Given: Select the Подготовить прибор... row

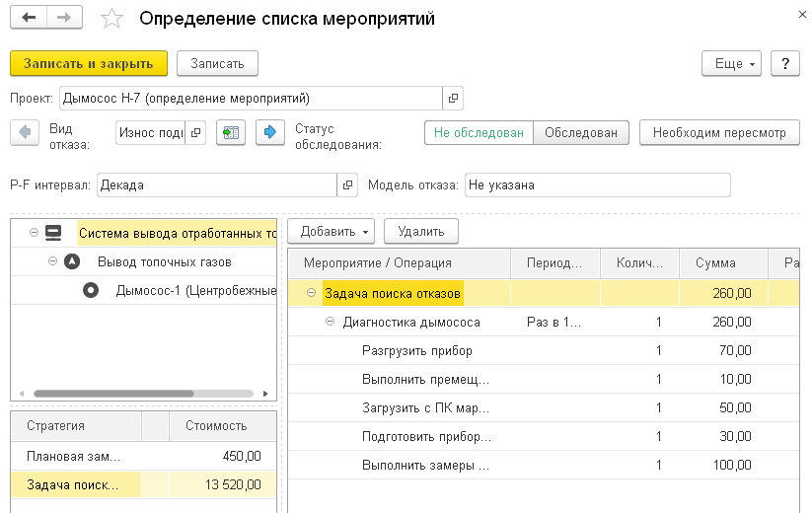Looking at the screenshot, I should coord(544,436).
